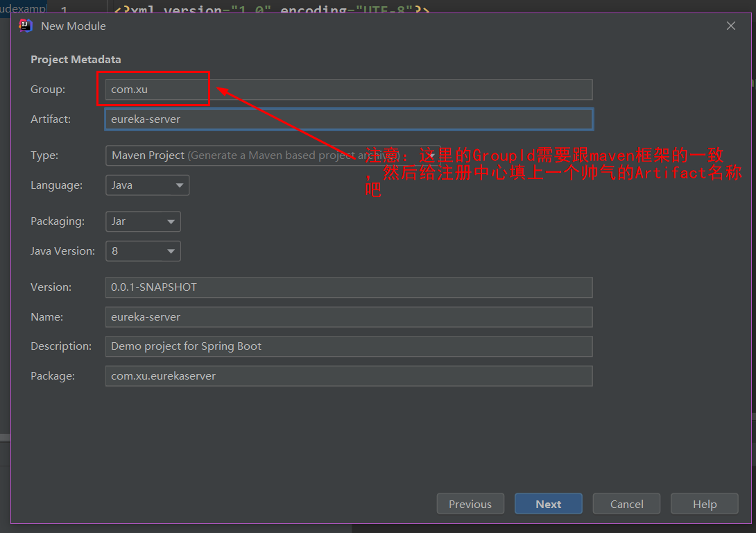This screenshot has width=756, height=533.
Task: Select the Name input field
Action: (x=349, y=317)
